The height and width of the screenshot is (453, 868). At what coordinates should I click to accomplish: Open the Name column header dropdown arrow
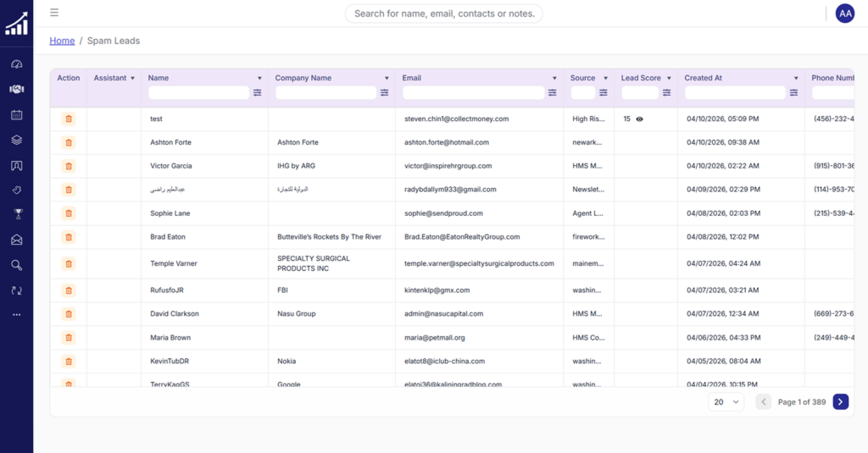pos(259,78)
